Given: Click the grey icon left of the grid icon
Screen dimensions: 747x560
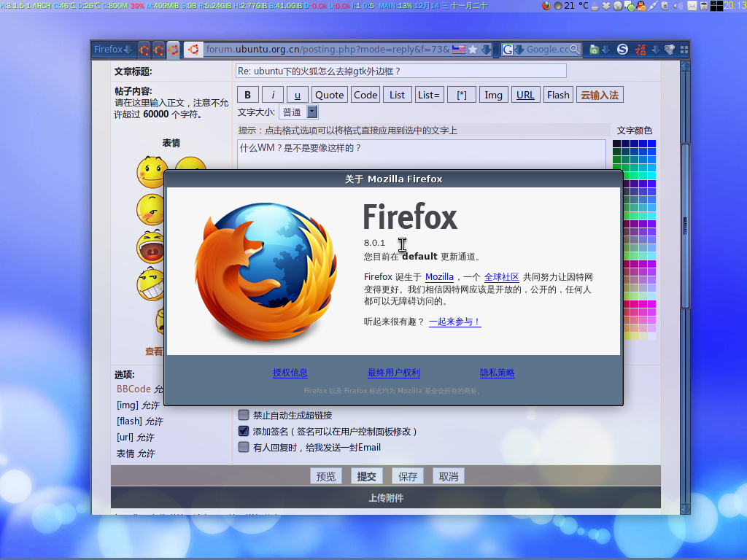Looking at the screenshot, I should 670,50.
